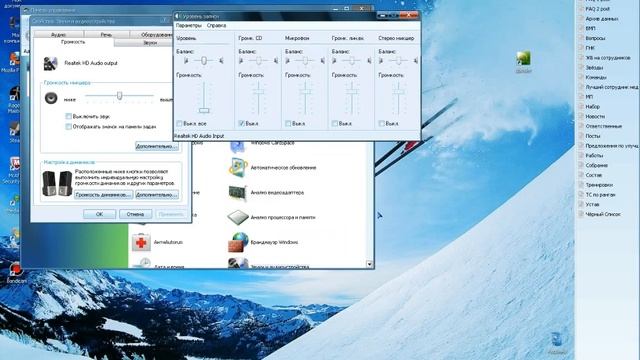Click OK in sound properties dialog
The height and width of the screenshot is (360, 640).
(100, 214)
